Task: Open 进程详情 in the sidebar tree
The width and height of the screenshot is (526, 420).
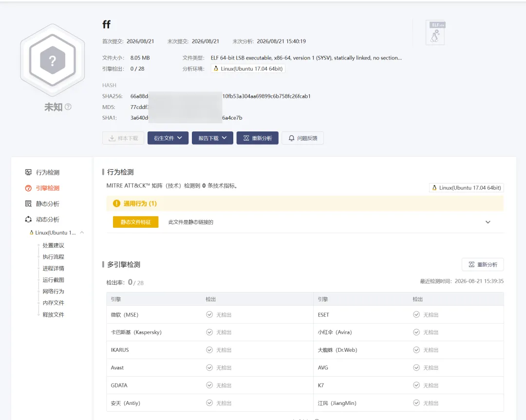Action: (x=54, y=268)
